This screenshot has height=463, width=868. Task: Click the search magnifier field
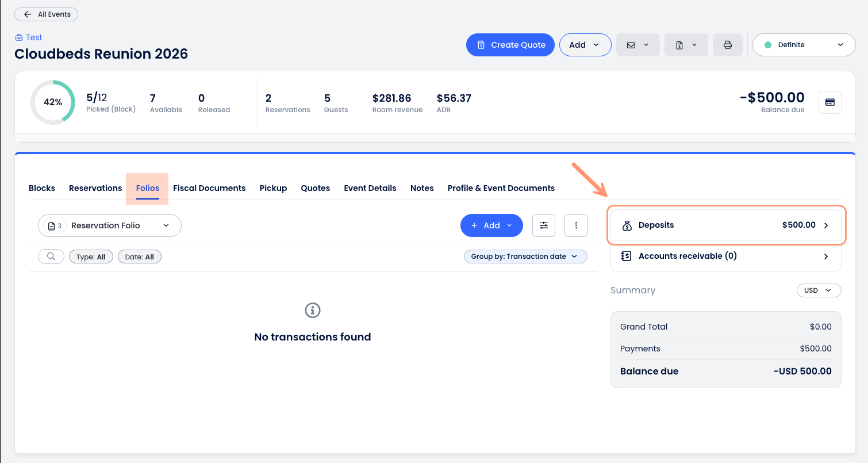point(51,257)
